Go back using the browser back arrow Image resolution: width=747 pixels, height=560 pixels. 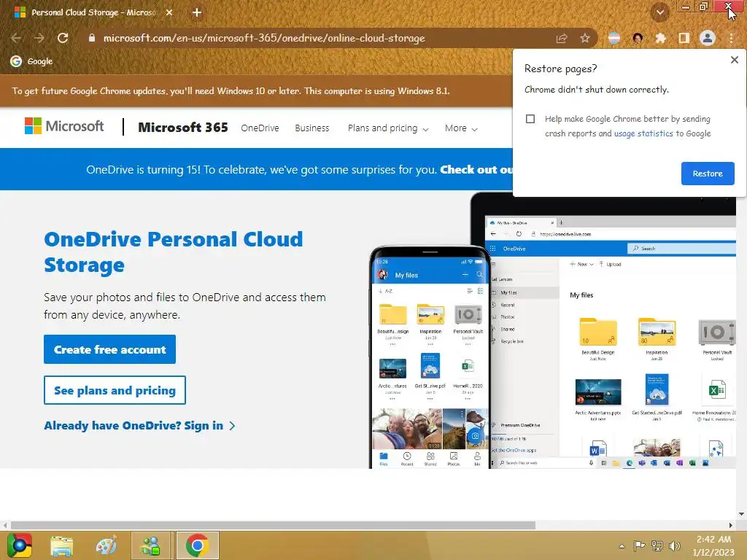[x=16, y=38]
